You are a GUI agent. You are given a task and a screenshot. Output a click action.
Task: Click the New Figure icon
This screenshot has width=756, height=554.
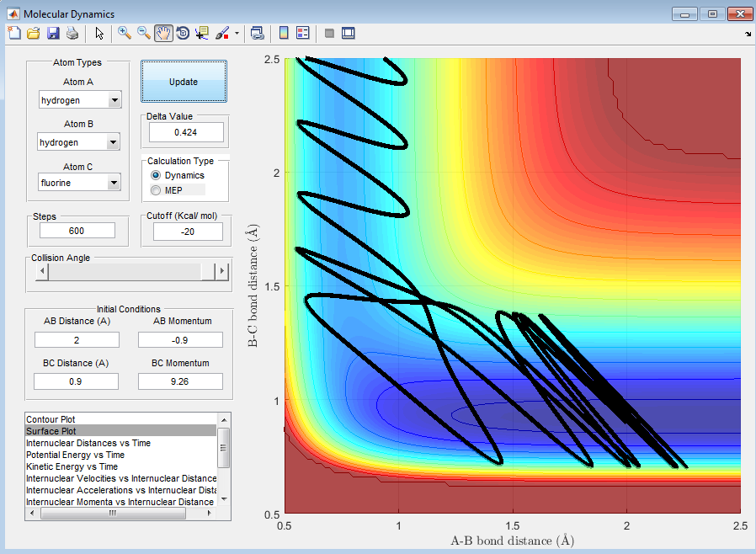(13, 33)
